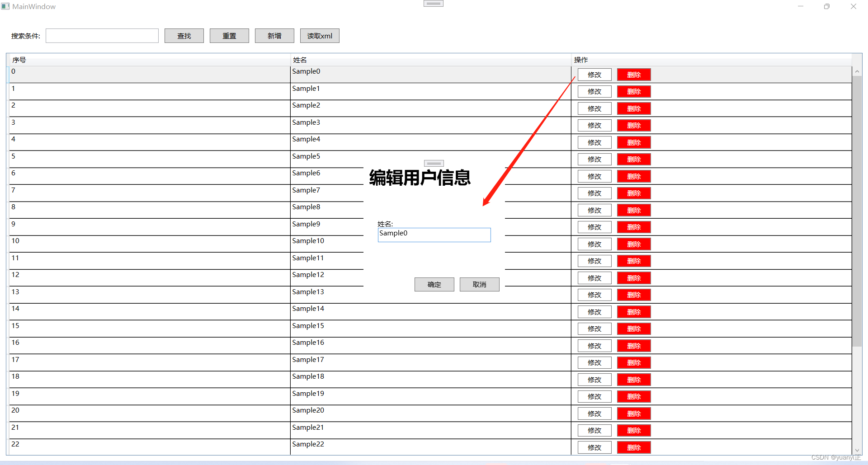Click the 重置 reset button
The image size is (868, 465).
[x=229, y=36]
